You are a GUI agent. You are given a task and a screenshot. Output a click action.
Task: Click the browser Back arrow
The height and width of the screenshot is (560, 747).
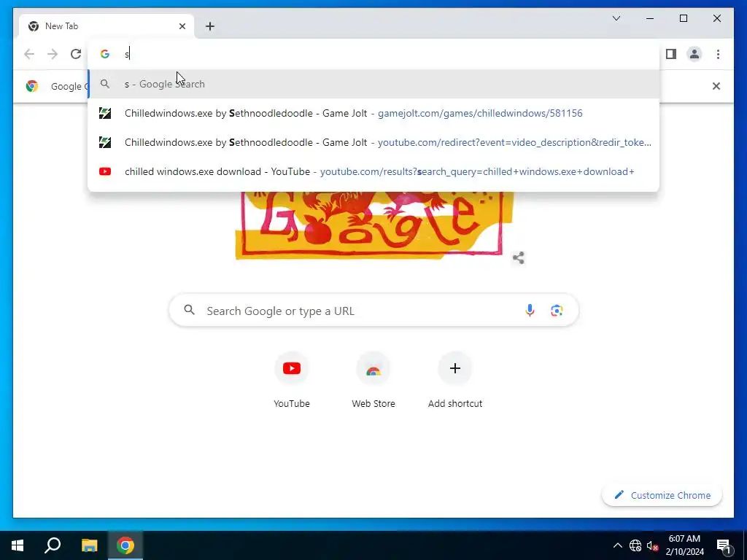click(x=29, y=54)
